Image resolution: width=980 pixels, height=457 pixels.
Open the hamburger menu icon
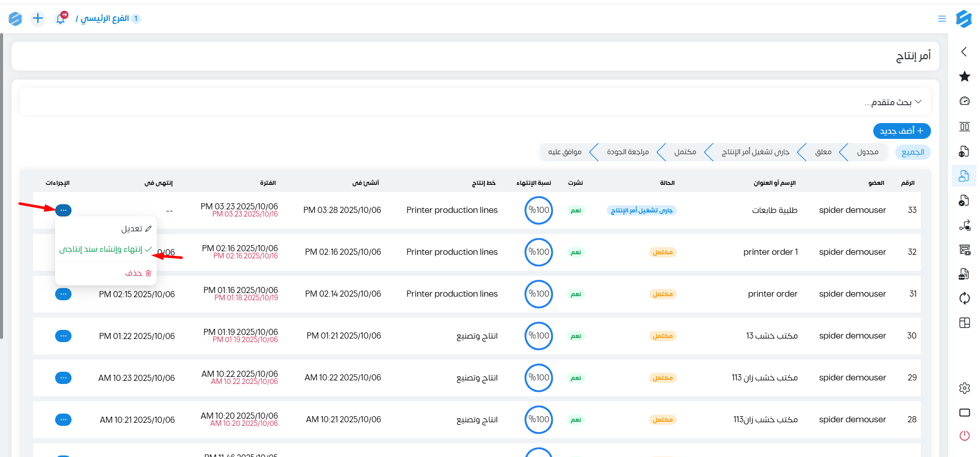click(942, 19)
